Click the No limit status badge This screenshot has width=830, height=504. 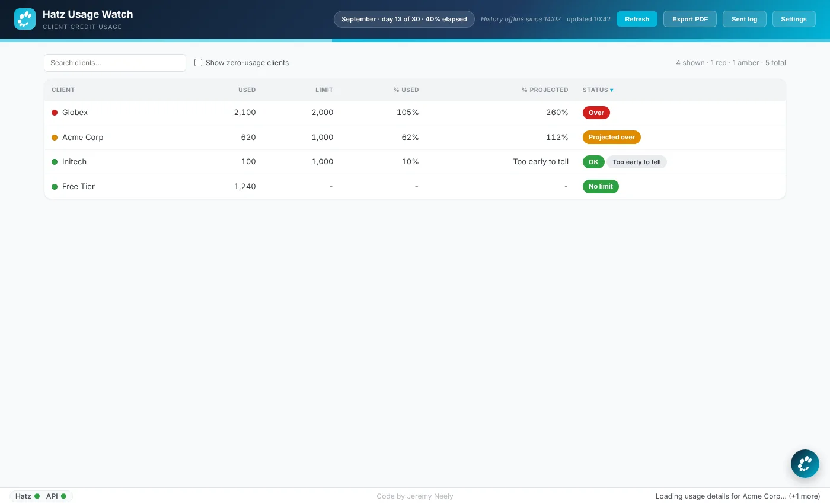click(601, 187)
